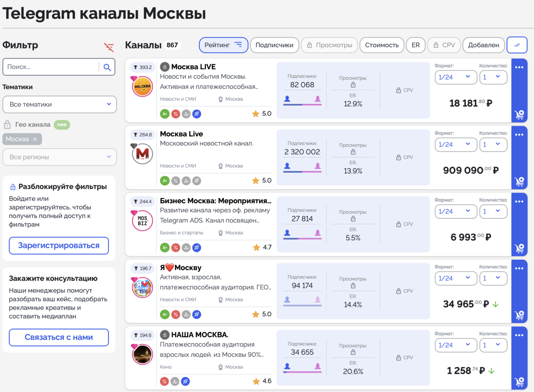The height and width of the screenshot is (392, 534).
Task: Sort channels by Стоимость
Action: [382, 45]
